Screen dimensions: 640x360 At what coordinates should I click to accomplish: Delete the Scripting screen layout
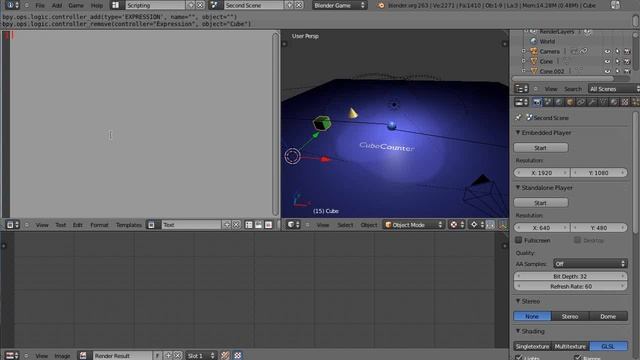point(200,5)
